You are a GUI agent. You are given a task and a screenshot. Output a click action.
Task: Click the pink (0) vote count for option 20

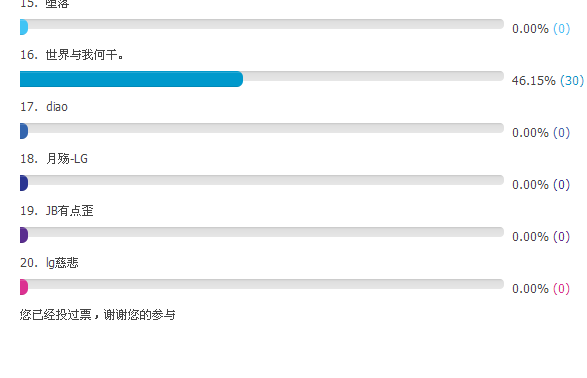(562, 289)
